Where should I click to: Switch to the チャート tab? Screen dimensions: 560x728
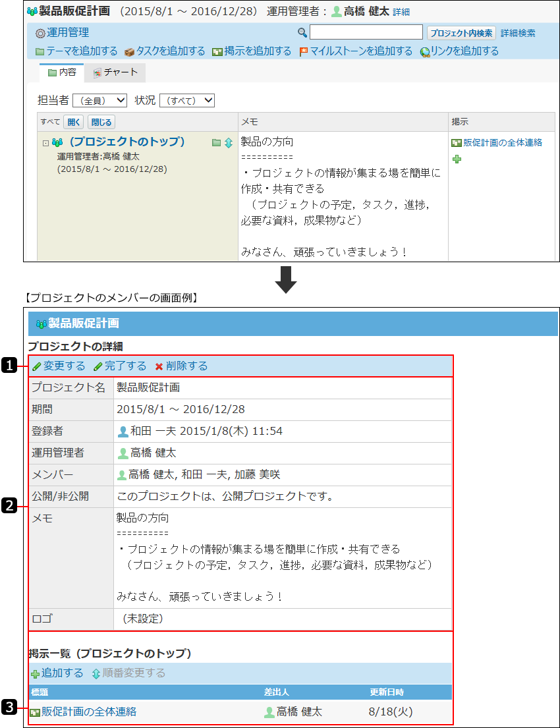point(115,72)
